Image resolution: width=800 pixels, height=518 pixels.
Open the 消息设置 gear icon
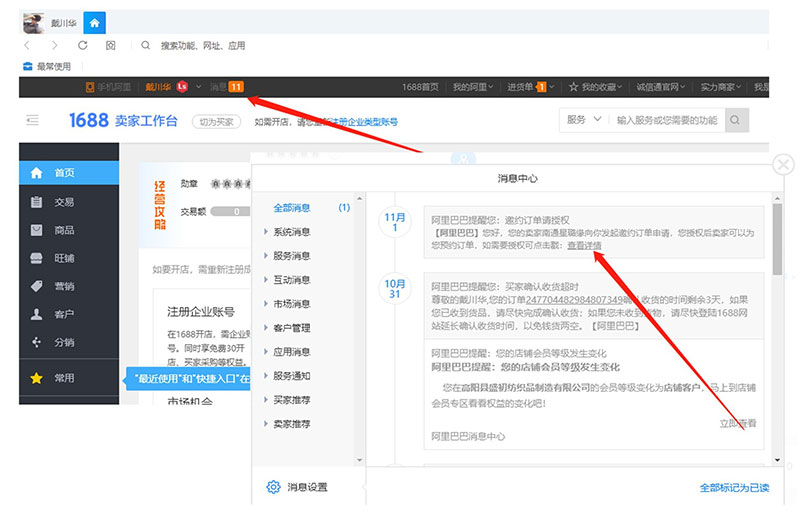[x=273, y=487]
